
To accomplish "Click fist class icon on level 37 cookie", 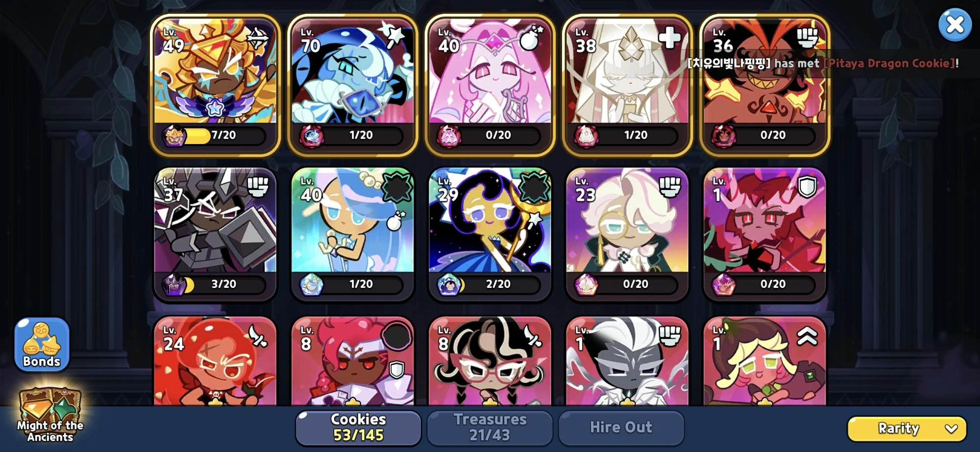I will pos(258,187).
